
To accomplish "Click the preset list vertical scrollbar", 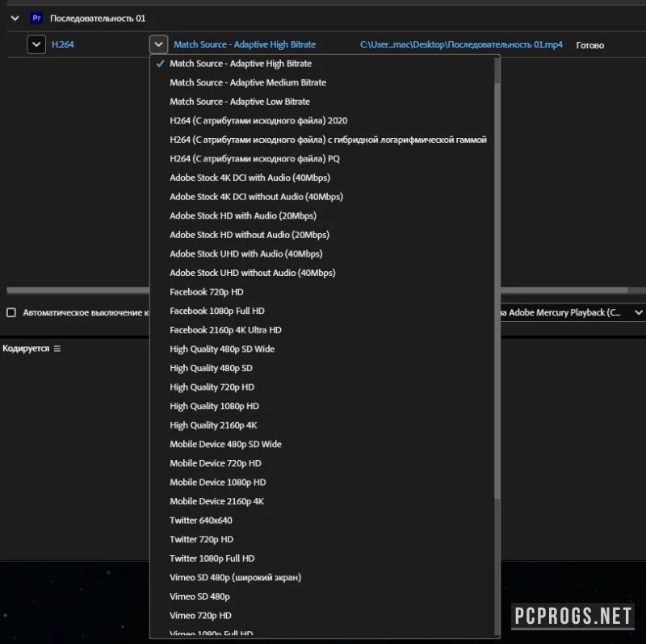I will (497, 291).
